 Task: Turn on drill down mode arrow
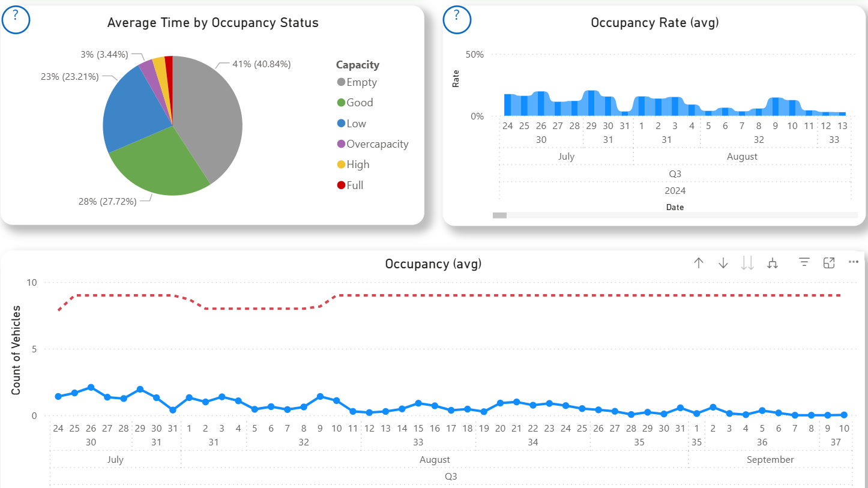723,263
